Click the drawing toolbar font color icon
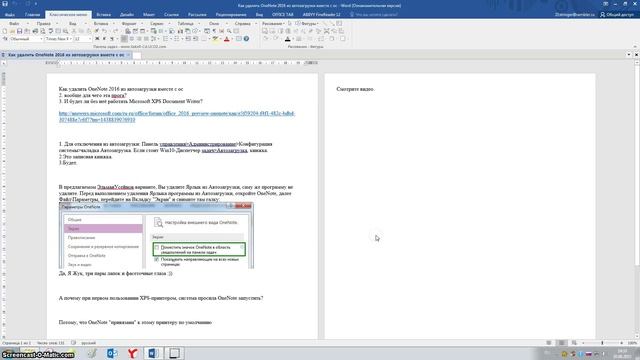640x360 pixels. (287, 39)
